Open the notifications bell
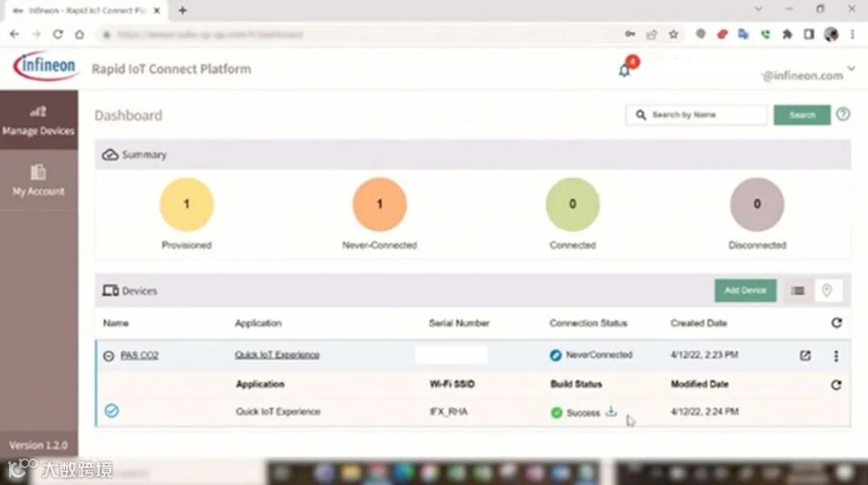 coord(624,70)
